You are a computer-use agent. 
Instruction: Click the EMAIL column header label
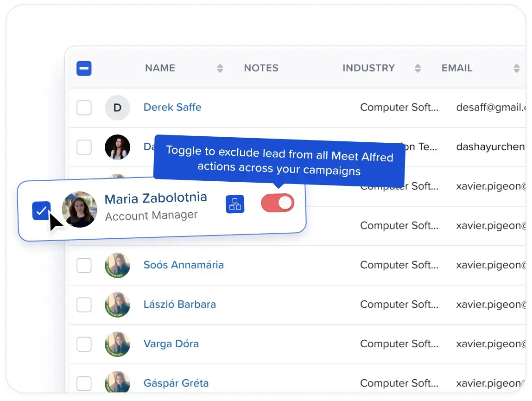point(456,68)
